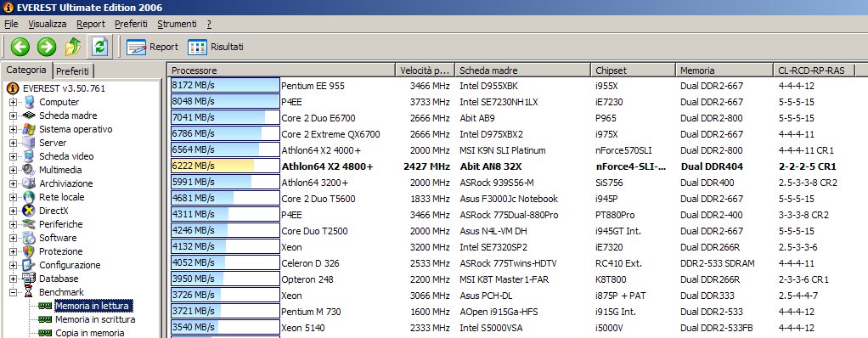Click the Software icon in the tree
Viewport: 868px width, 338px height.
pyautogui.click(x=30, y=238)
